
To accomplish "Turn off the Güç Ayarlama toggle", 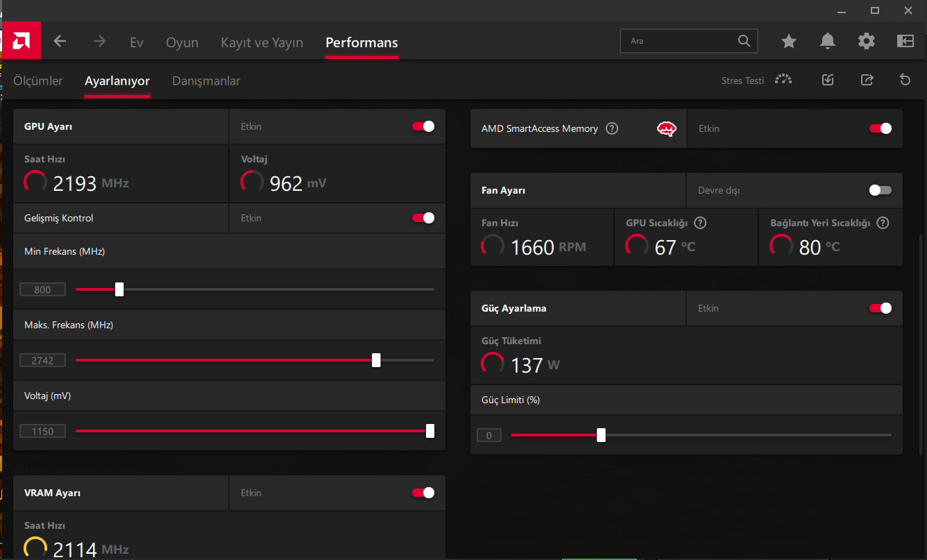I will (x=880, y=308).
